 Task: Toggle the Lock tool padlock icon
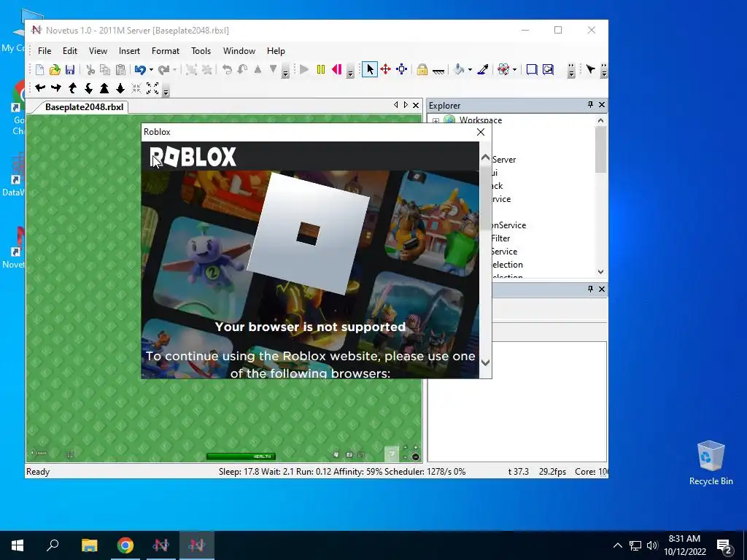(x=422, y=69)
